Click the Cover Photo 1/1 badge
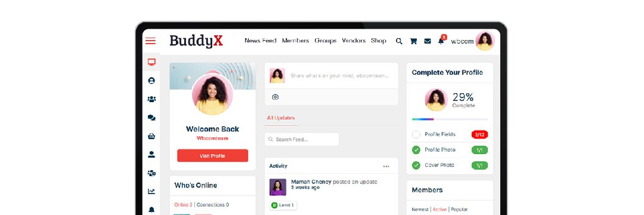644x215 pixels. point(479,165)
